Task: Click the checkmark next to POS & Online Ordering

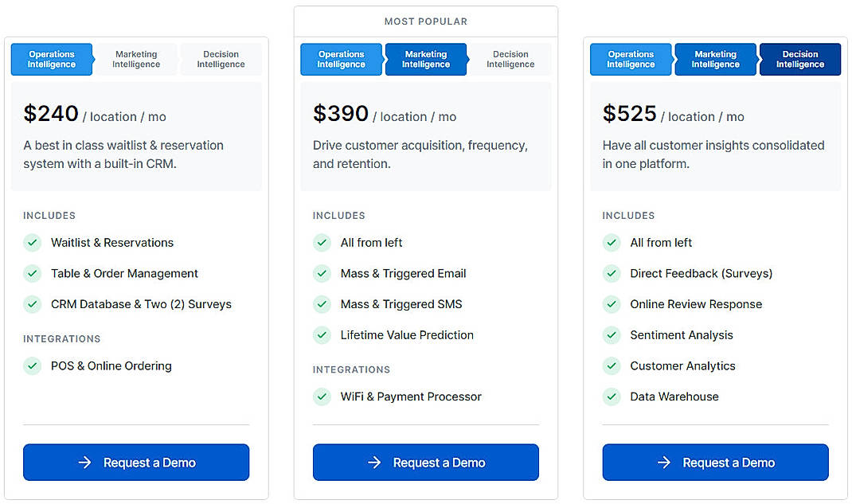Action: [33, 366]
